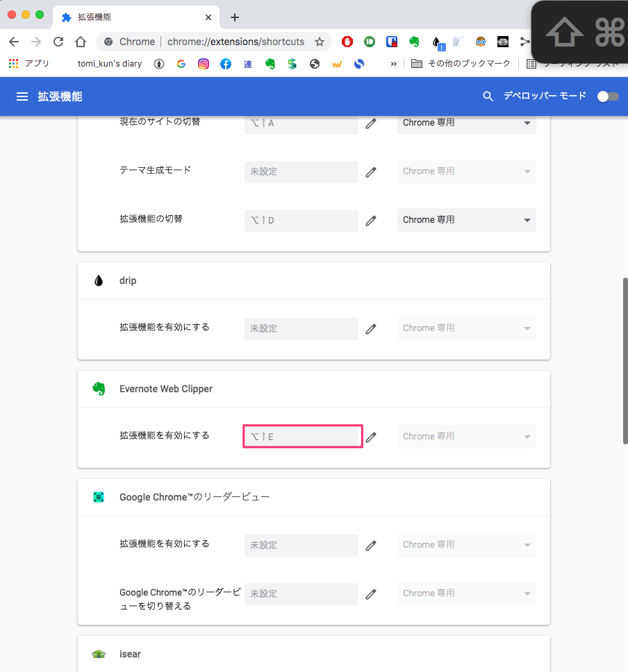The width and height of the screenshot is (628, 672).
Task: Open the scope dropdown for reader view 拡張機能を有効にする
Action: coord(466,545)
